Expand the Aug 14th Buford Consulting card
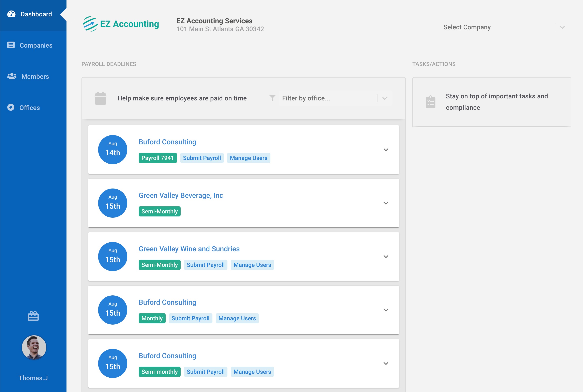The width and height of the screenshot is (583, 392). pos(386,150)
